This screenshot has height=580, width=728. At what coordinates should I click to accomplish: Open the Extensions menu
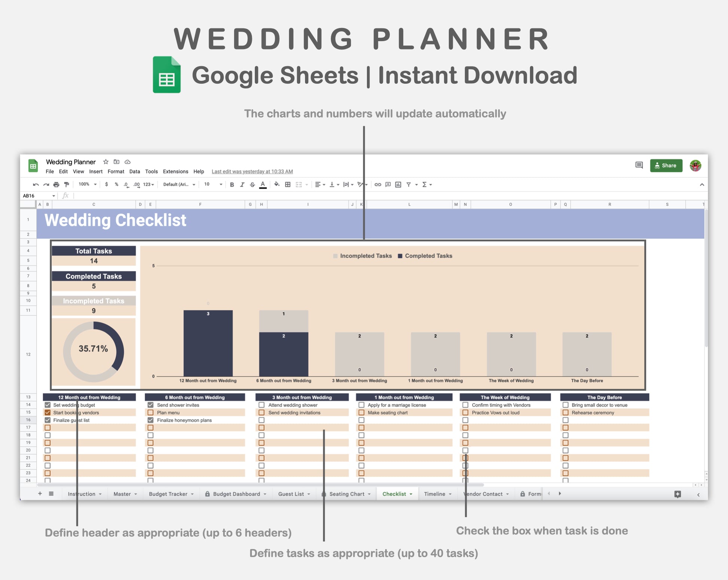click(175, 172)
